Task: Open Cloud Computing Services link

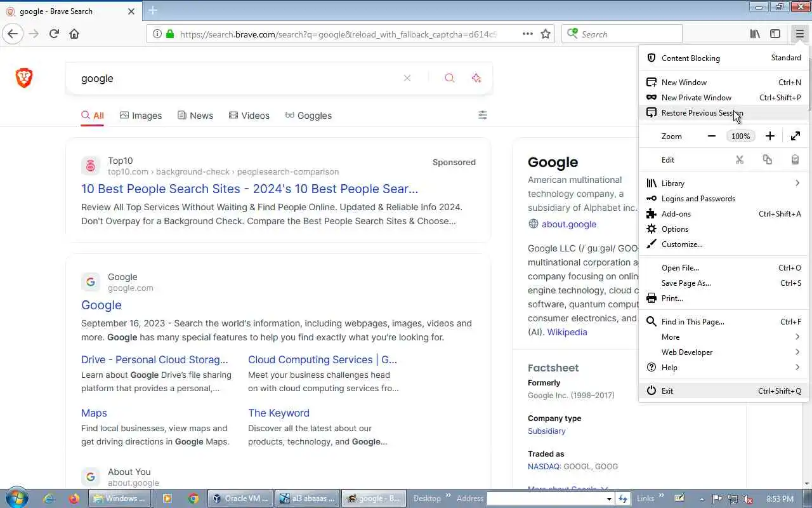Action: click(322, 359)
